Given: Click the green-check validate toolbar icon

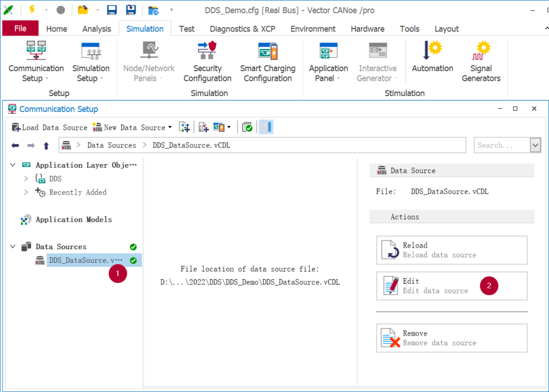Looking at the screenshot, I should (x=247, y=127).
